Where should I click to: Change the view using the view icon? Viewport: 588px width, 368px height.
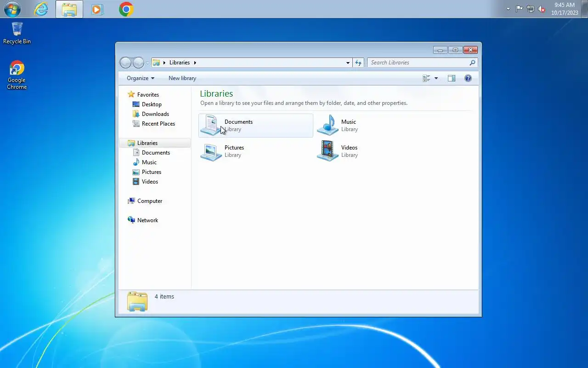coord(426,78)
